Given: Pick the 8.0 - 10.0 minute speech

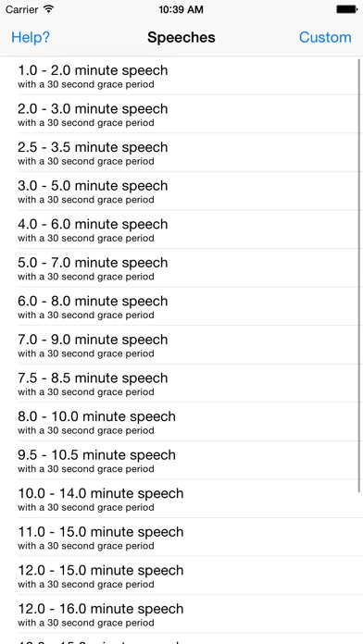Looking at the screenshot, I should pyautogui.click(x=181, y=422).
